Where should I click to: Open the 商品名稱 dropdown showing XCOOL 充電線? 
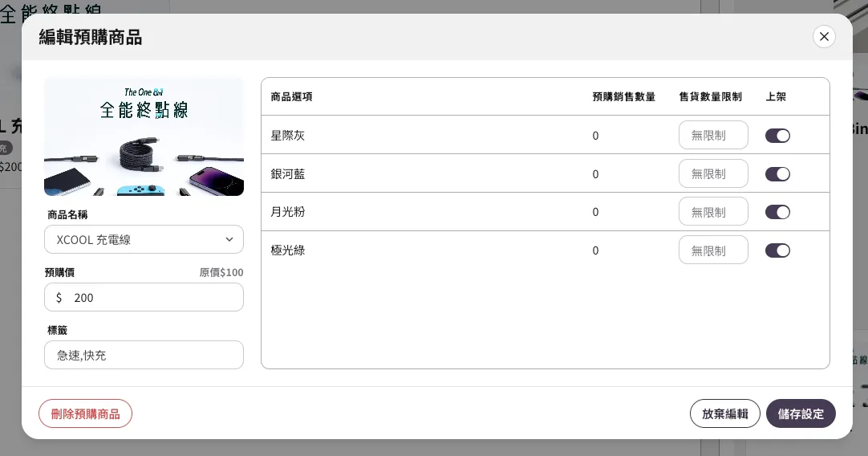tap(144, 239)
